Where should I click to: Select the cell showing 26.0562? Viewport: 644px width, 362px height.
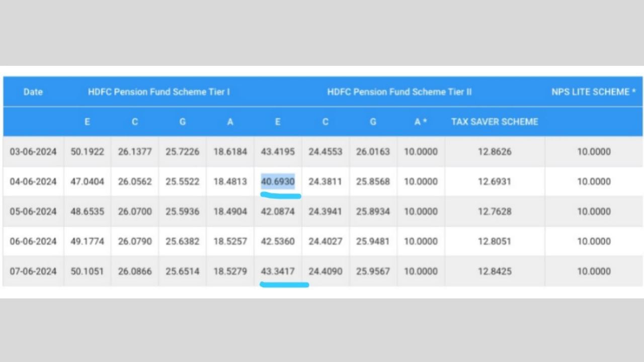pyautogui.click(x=135, y=182)
